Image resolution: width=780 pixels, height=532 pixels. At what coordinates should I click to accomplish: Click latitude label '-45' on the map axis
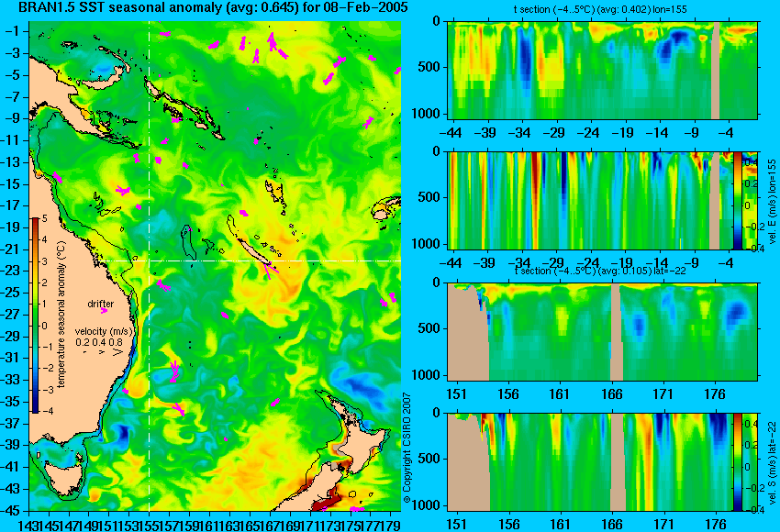coord(11,511)
